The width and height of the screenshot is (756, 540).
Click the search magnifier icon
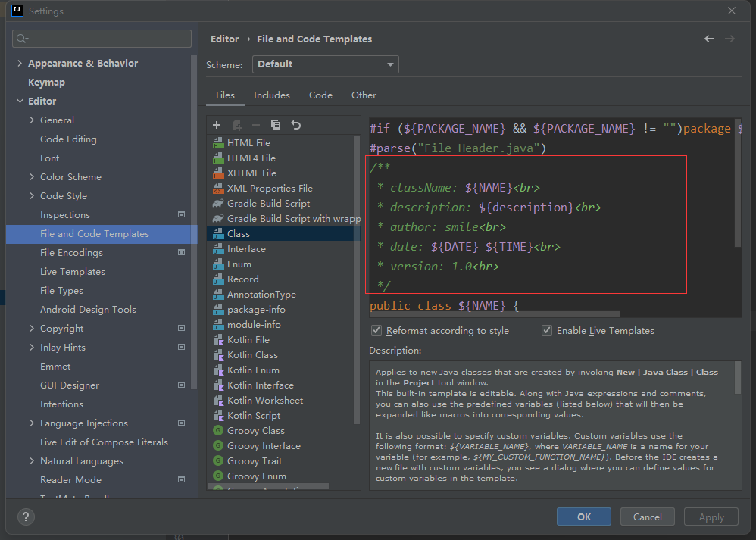pyautogui.click(x=22, y=39)
